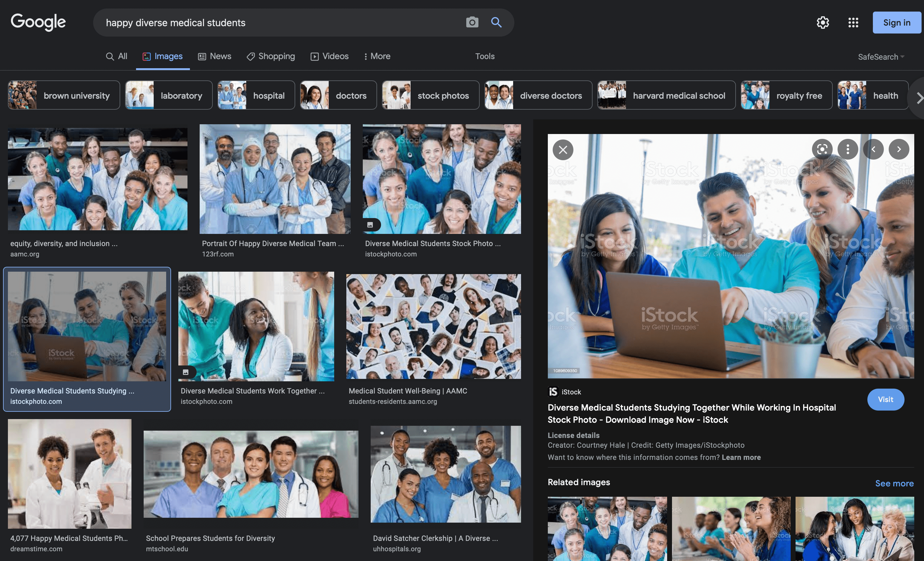Go to the previous image with the arrow
This screenshot has width=924, height=561.
(x=873, y=149)
